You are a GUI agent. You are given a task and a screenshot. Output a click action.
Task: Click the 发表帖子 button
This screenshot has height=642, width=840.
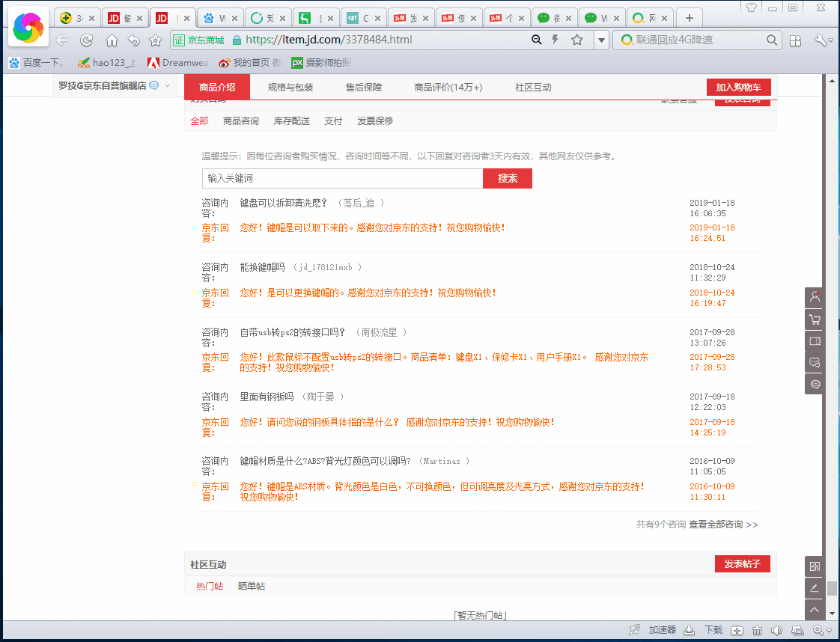[x=743, y=564]
